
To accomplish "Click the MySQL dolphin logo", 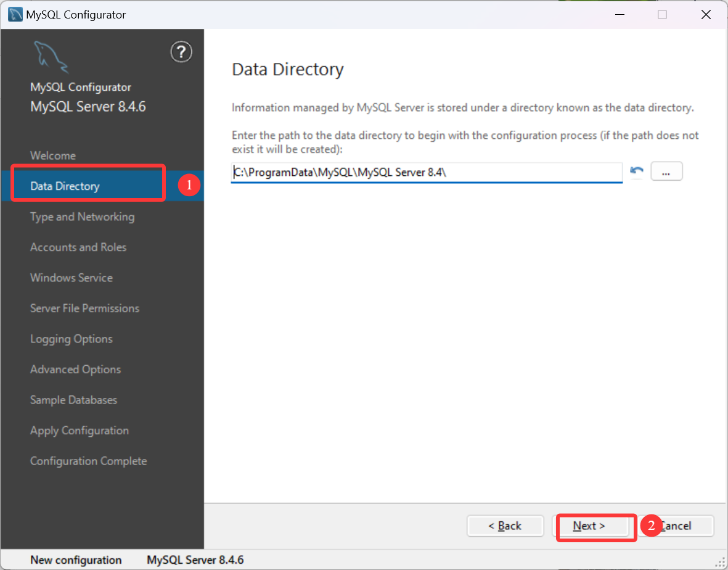I will click(51, 57).
